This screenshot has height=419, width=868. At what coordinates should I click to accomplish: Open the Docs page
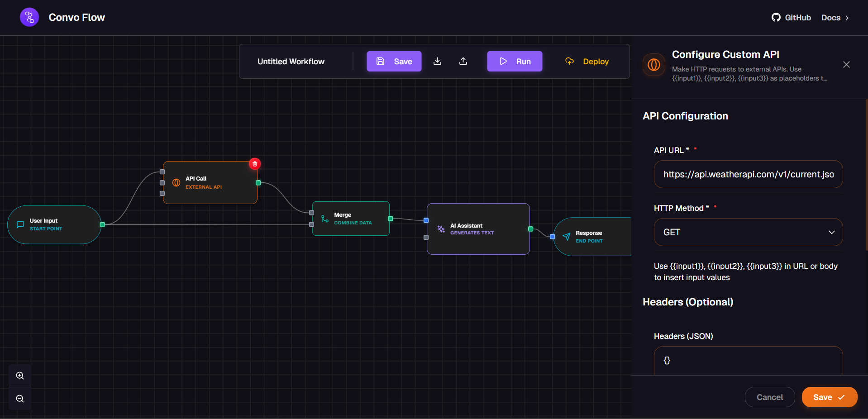[831, 18]
